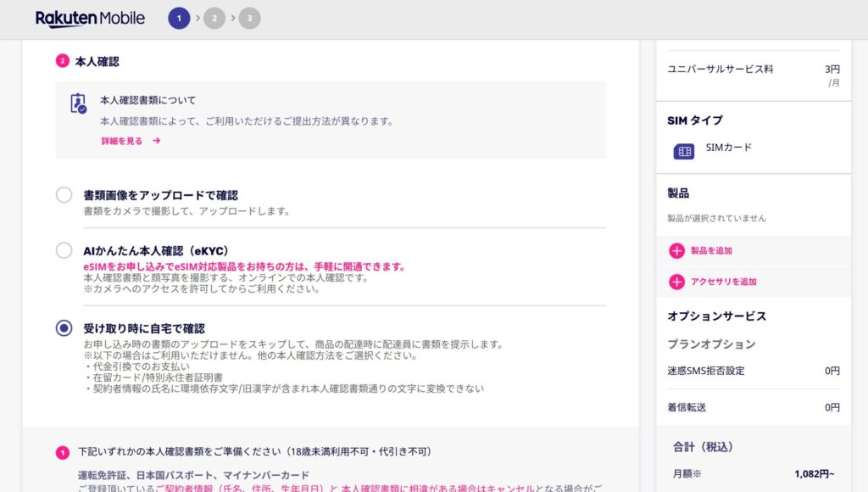Click the plus icon for 製品を追加

tap(676, 250)
